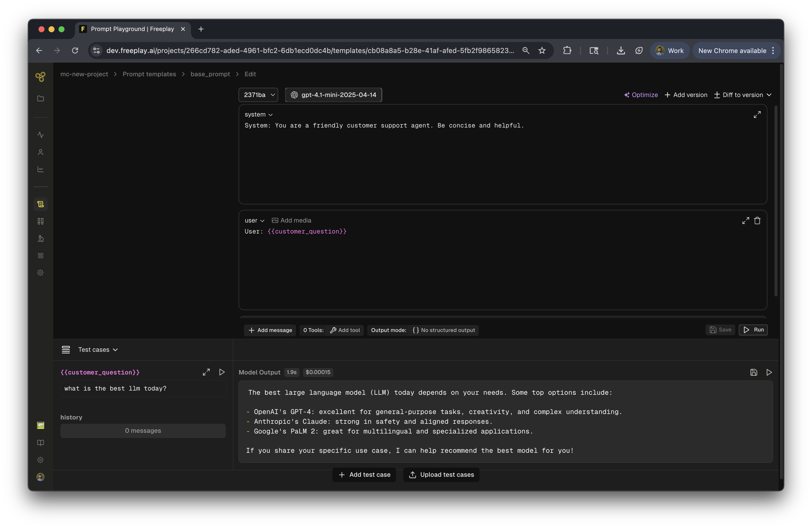Open the 2371ba version dropdown
The image size is (812, 528).
258,95
